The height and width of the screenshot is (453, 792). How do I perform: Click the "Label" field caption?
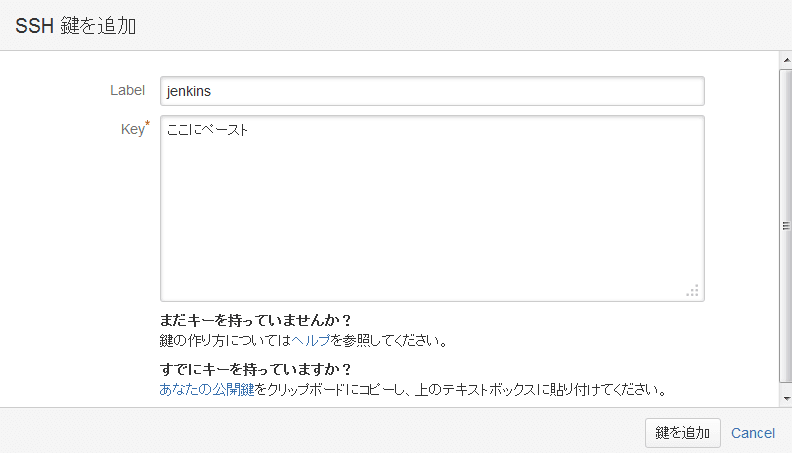click(127, 90)
